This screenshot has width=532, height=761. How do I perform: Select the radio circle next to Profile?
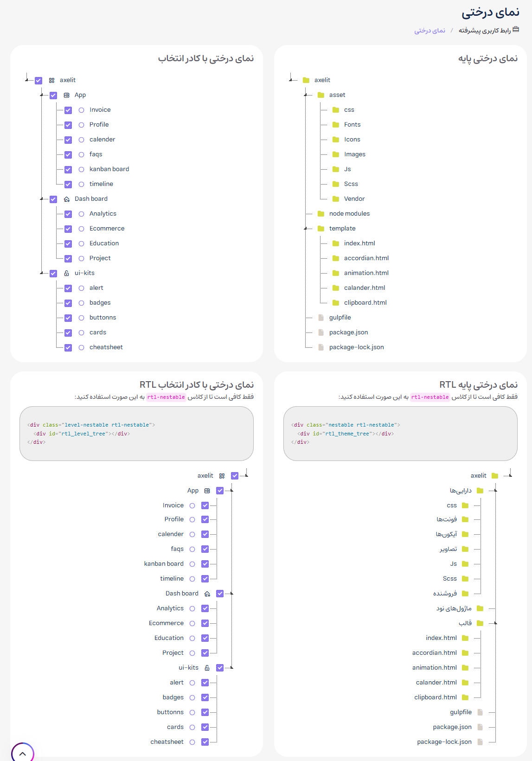[82, 125]
